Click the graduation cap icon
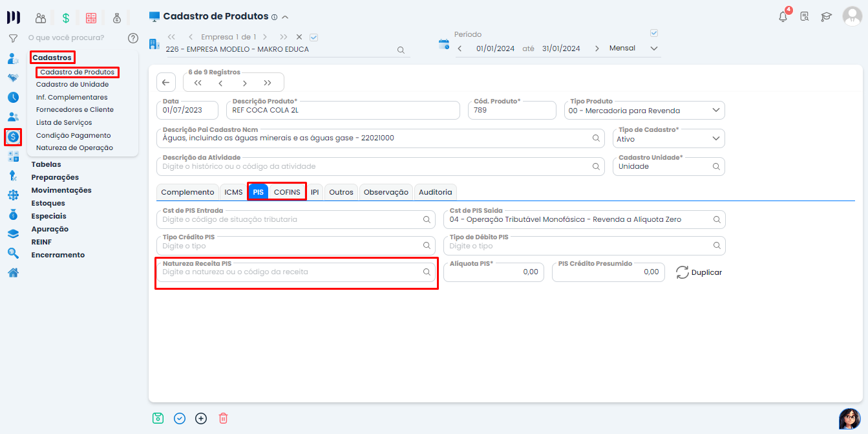Viewport: 868px width, 434px height. coord(826,17)
